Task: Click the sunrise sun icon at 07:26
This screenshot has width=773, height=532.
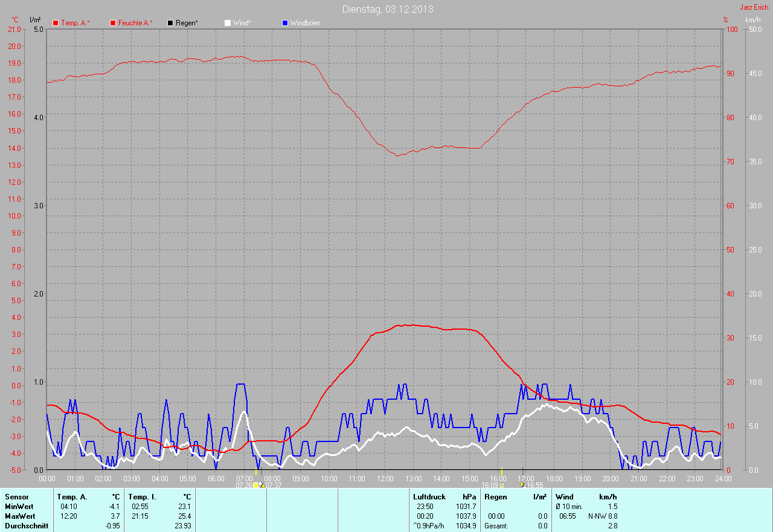Action: click(256, 485)
